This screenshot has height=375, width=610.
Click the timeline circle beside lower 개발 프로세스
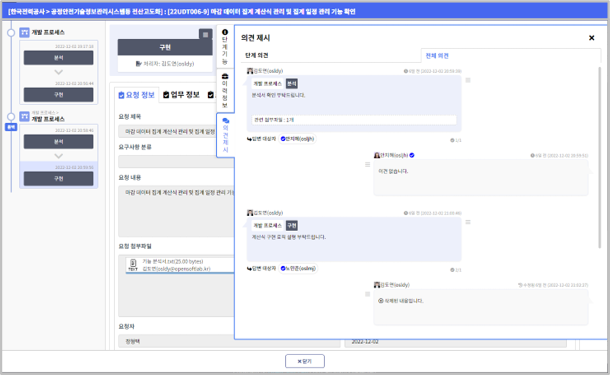click(x=11, y=116)
